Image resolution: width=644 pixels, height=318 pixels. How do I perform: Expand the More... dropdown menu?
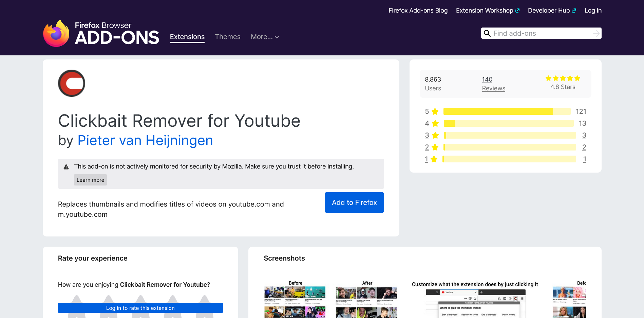[x=265, y=37]
